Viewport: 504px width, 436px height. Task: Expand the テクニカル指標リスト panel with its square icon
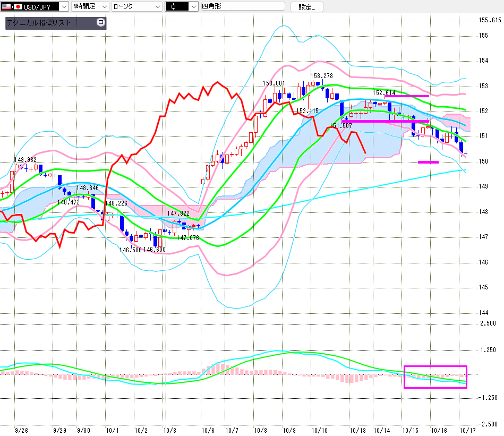click(x=100, y=23)
